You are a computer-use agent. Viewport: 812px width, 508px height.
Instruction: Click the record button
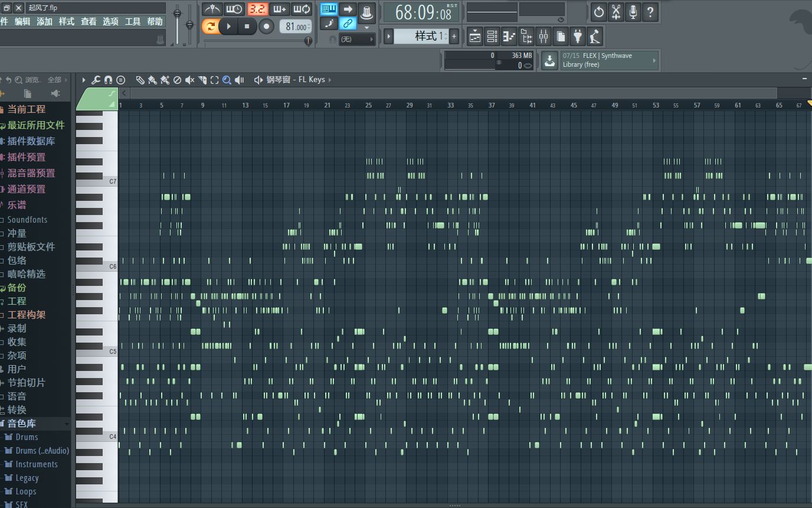pos(267,27)
